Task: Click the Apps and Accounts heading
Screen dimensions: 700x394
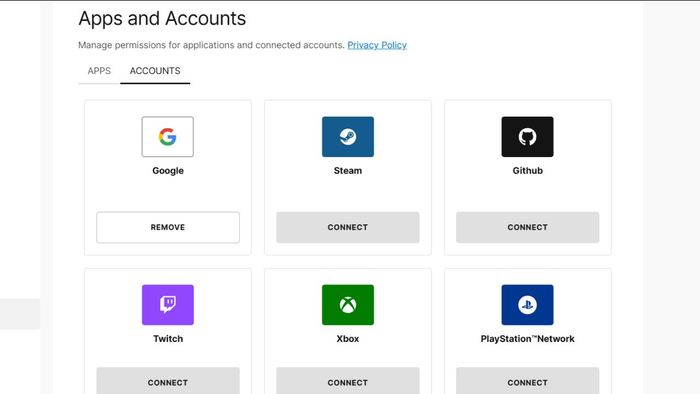Action: point(162,19)
